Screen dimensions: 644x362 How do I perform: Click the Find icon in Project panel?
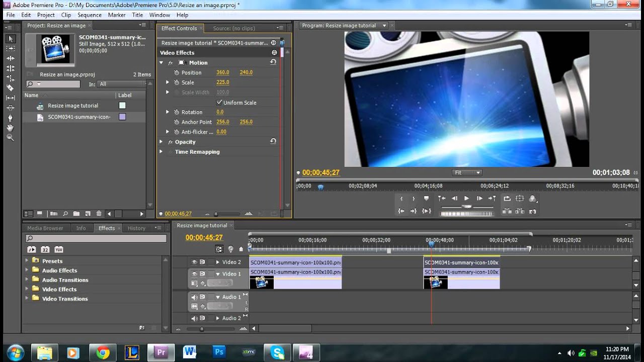(x=65, y=214)
